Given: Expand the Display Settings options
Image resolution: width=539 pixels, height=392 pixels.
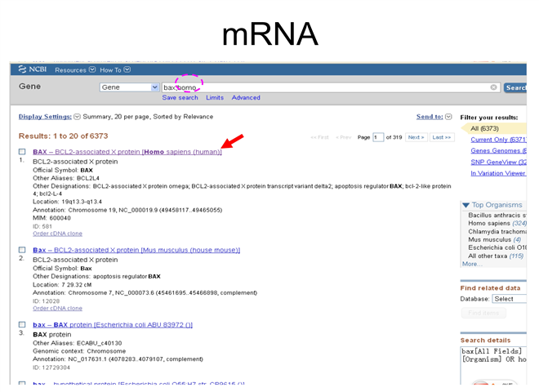Looking at the screenshot, I should pyautogui.click(x=78, y=117).
